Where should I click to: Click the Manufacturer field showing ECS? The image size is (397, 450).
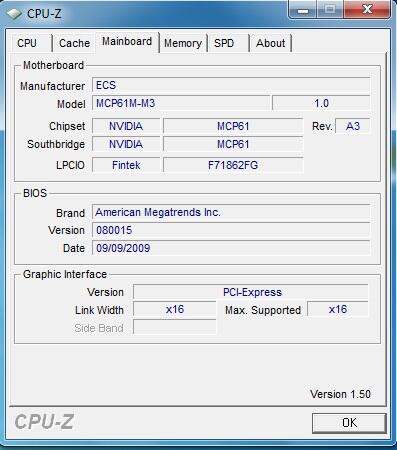[231, 85]
